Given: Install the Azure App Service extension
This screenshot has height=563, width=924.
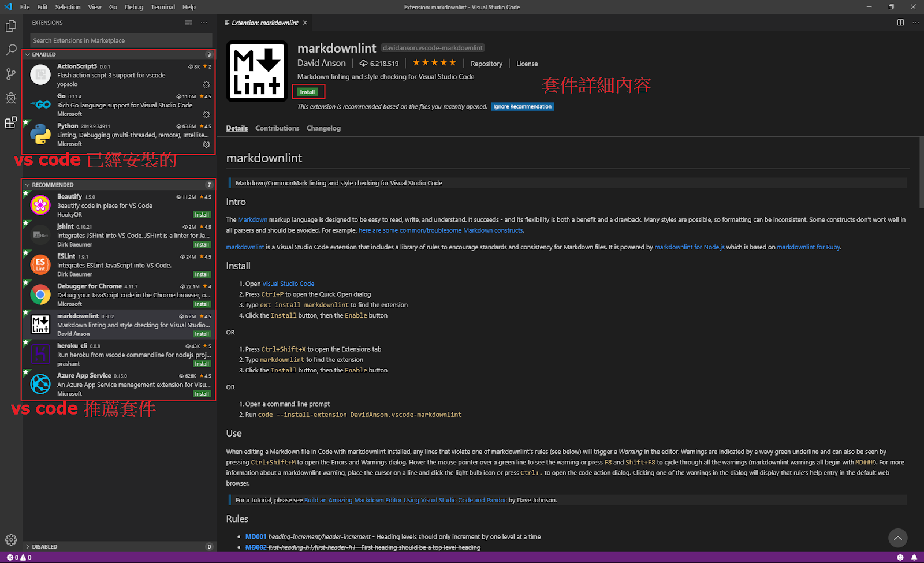Looking at the screenshot, I should click(202, 394).
